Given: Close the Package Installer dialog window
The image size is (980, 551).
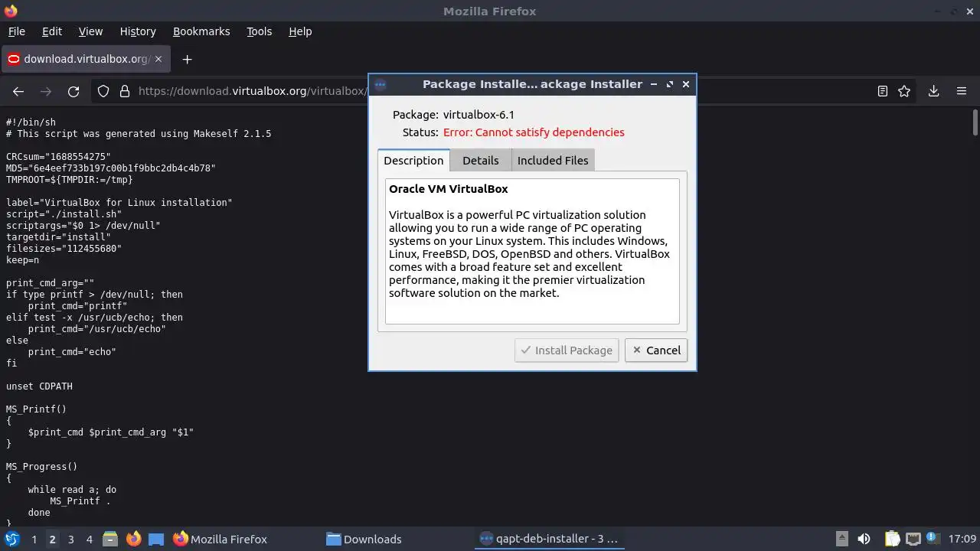Looking at the screenshot, I should pos(686,84).
